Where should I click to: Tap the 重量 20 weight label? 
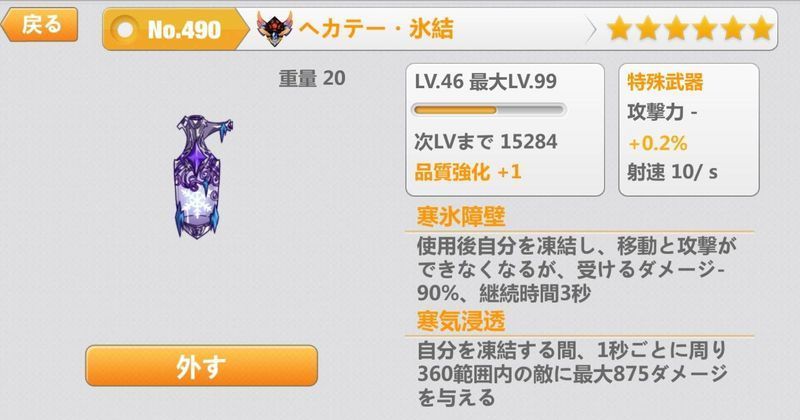click(x=312, y=79)
